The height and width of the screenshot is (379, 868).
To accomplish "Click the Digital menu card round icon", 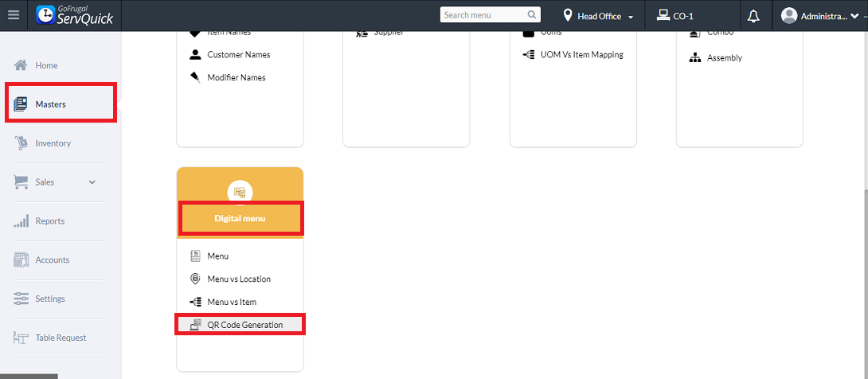I will pos(240,192).
